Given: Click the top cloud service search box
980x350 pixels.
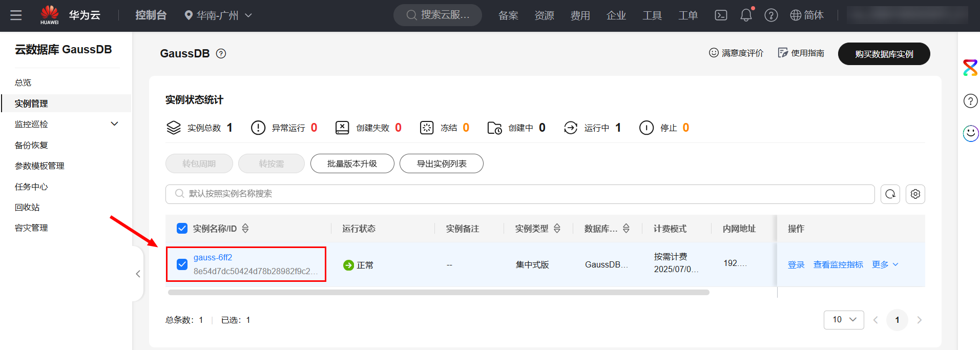Looking at the screenshot, I should 437,15.
